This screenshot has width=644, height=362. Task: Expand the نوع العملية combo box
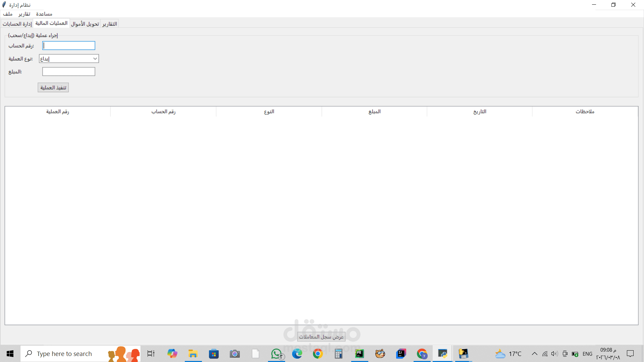point(95,59)
